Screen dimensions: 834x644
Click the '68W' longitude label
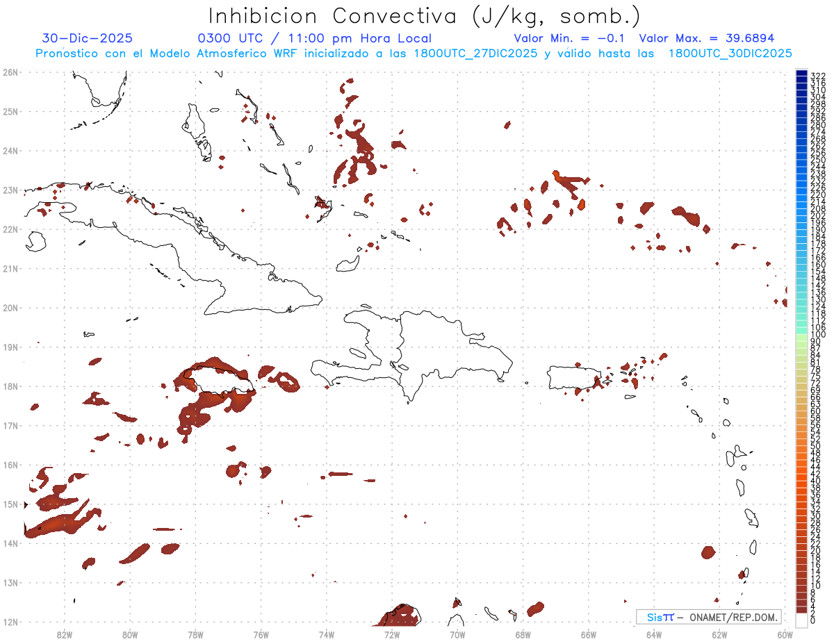coord(523,634)
